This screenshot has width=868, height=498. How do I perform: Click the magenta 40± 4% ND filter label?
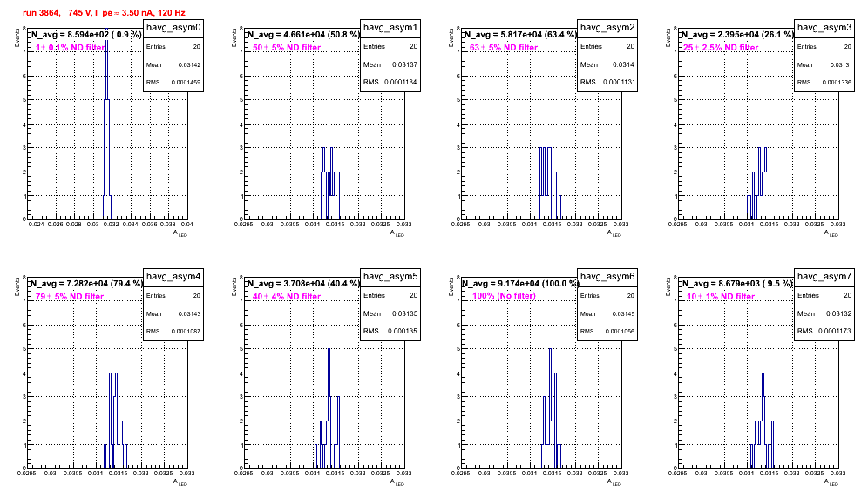(x=287, y=297)
